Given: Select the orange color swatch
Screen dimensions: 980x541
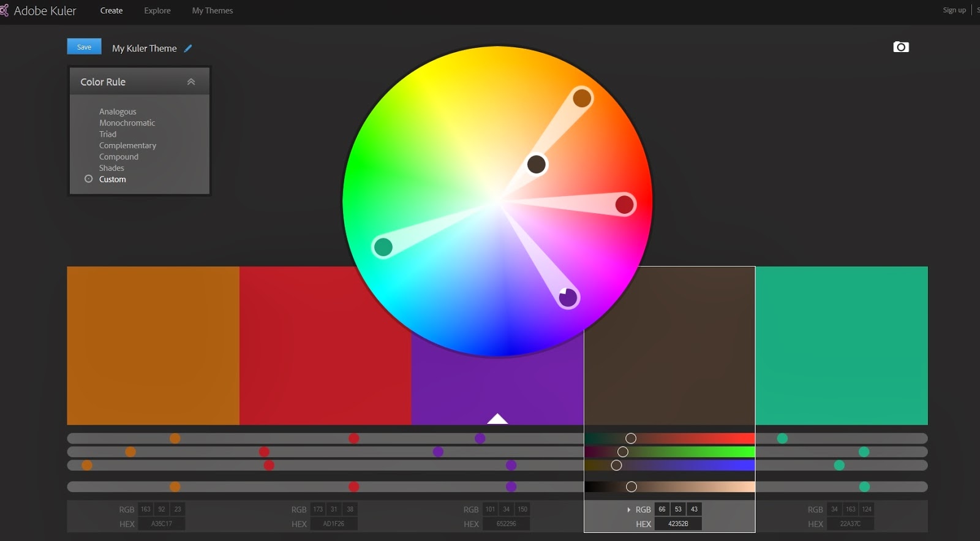Looking at the screenshot, I should (153, 346).
